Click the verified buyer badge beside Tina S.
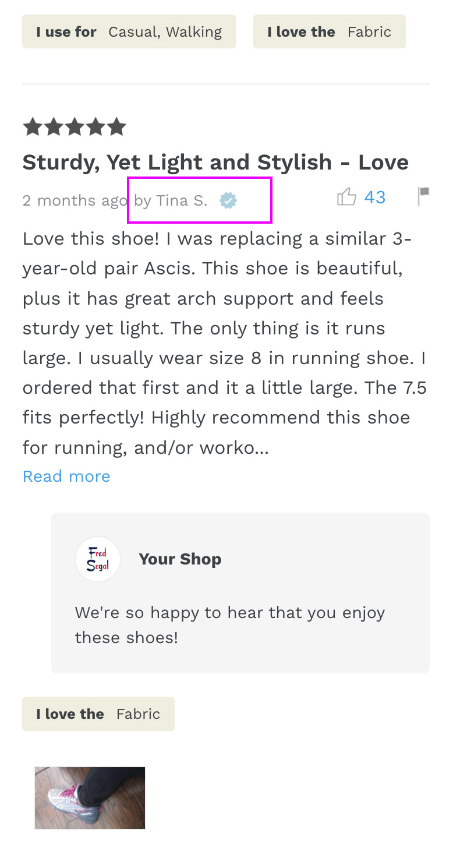The height and width of the screenshot is (868, 453). coord(228,201)
